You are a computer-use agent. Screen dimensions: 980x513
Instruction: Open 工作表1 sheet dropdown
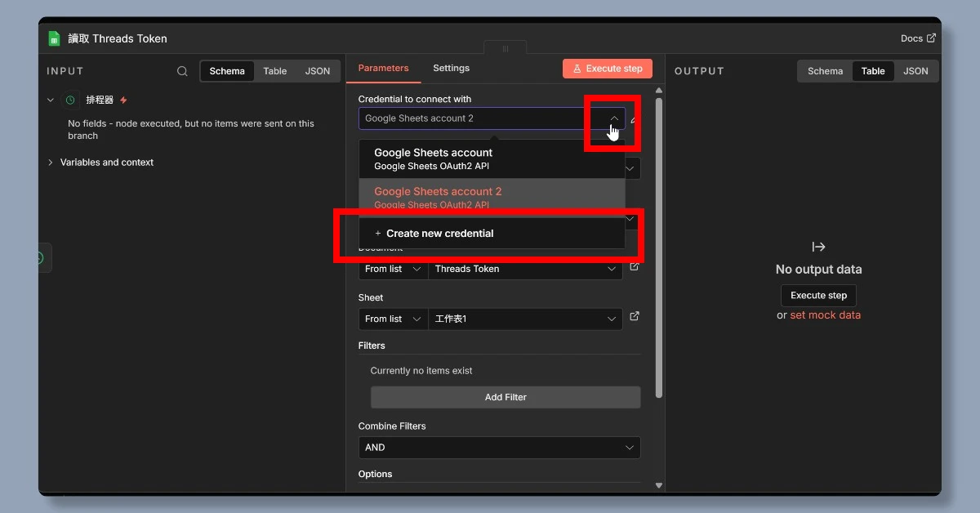[525, 319]
